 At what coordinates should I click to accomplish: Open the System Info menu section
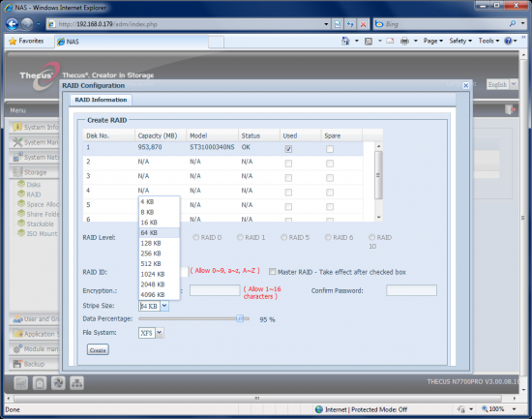pyautogui.click(x=35, y=127)
